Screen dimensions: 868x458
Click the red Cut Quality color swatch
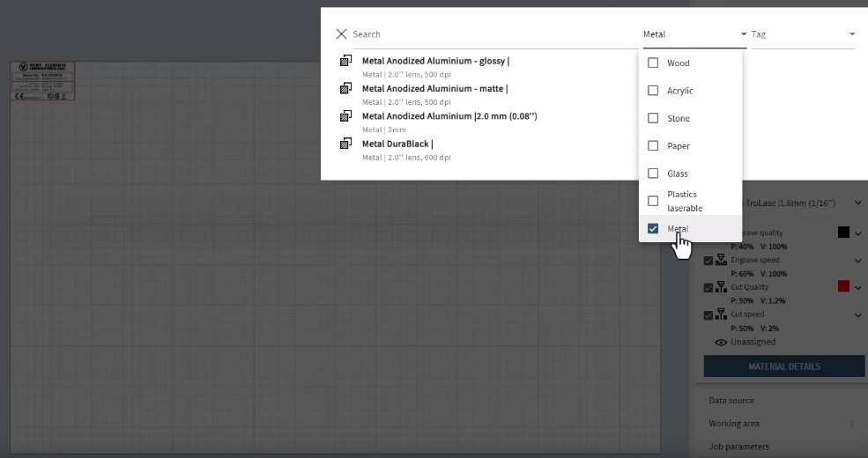843,286
